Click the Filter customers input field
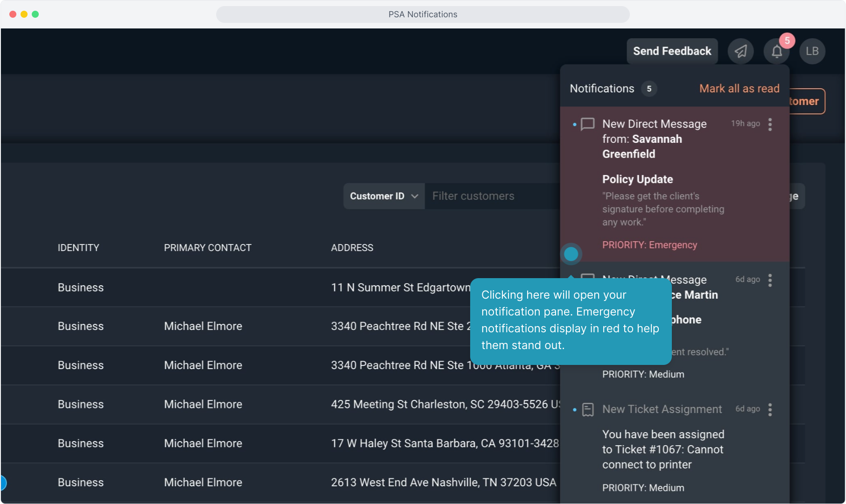The width and height of the screenshot is (846, 504). [490, 196]
